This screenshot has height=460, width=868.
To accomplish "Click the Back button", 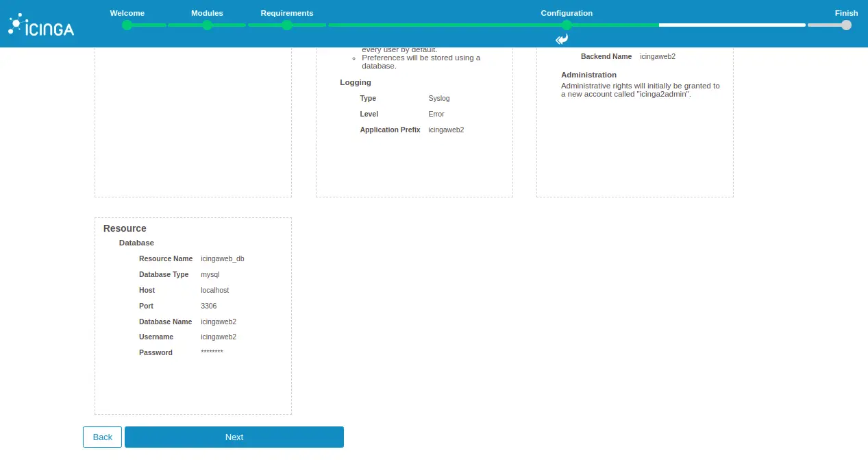I will [102, 437].
